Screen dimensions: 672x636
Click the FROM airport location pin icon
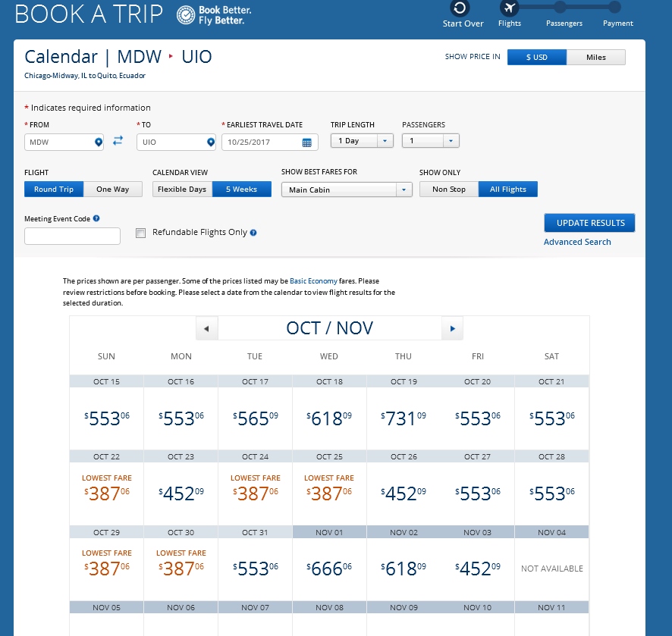[98, 143]
